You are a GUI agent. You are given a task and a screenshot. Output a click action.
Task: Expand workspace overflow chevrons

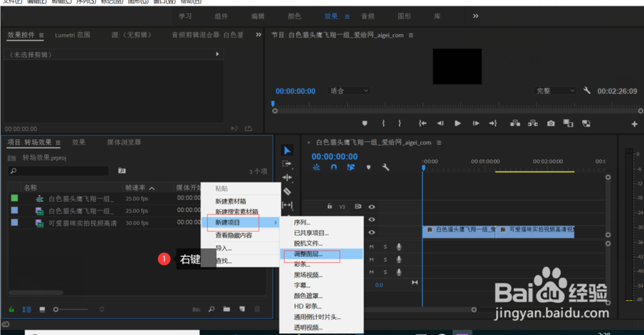coord(475,16)
